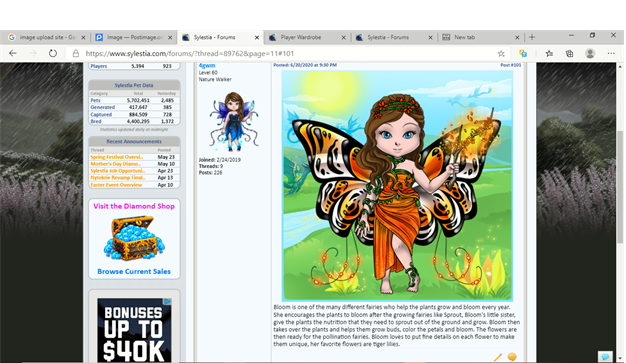Click the Generated category link
This screenshot has height=363, width=626.
click(102, 107)
